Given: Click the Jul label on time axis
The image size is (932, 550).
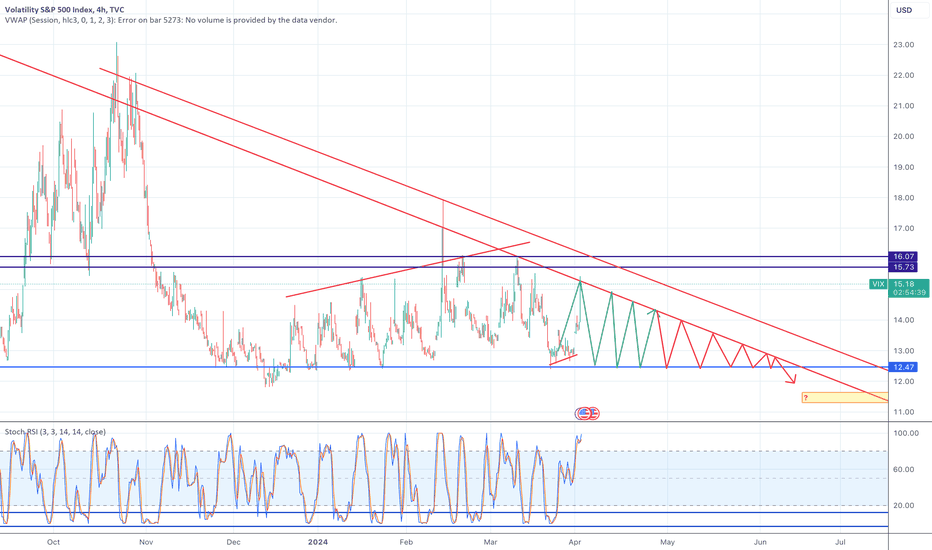Looking at the screenshot, I should coord(840,542).
